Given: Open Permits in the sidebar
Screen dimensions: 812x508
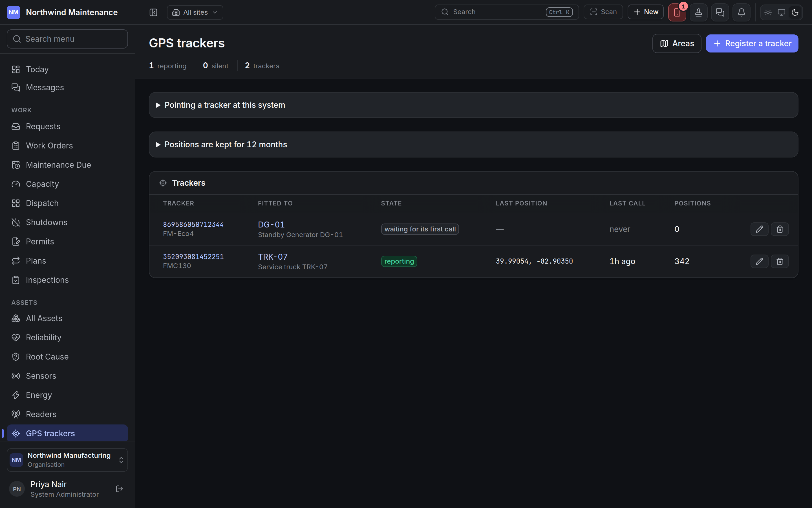Looking at the screenshot, I should (67, 242).
